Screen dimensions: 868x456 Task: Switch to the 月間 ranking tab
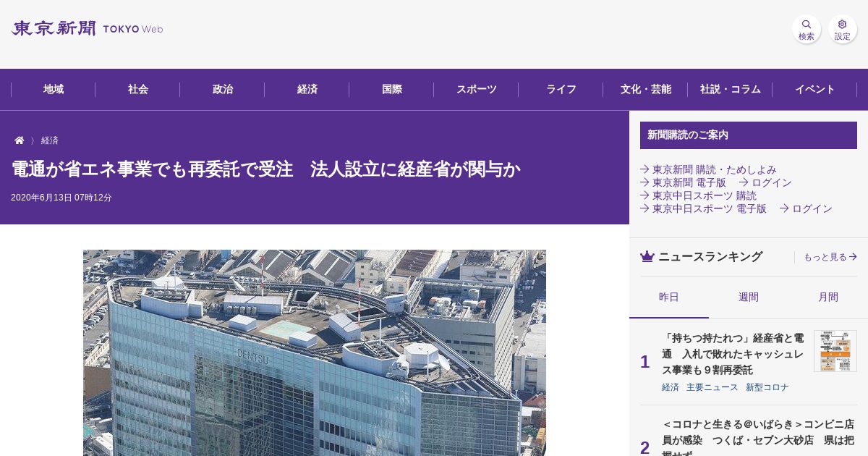828,297
